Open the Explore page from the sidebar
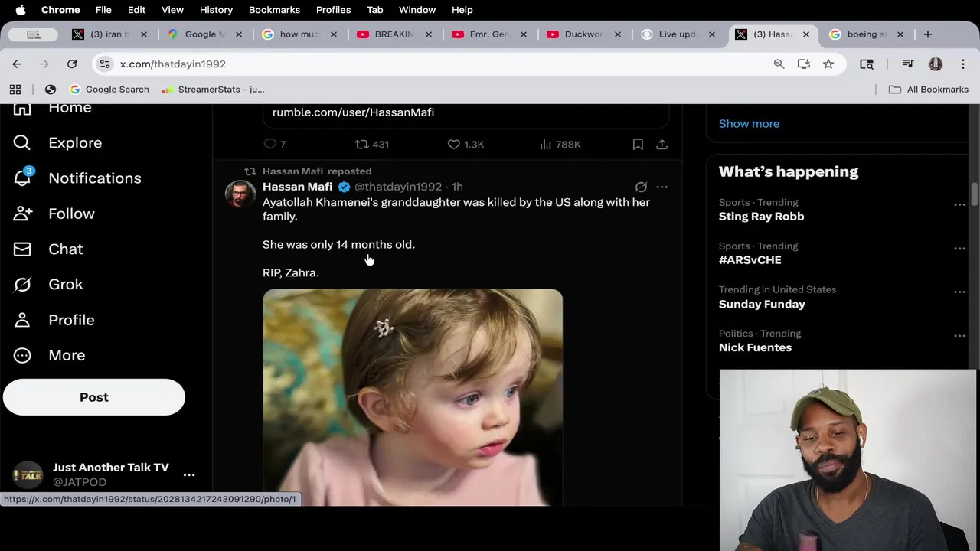Viewport: 980px width, 551px height. tap(74, 143)
